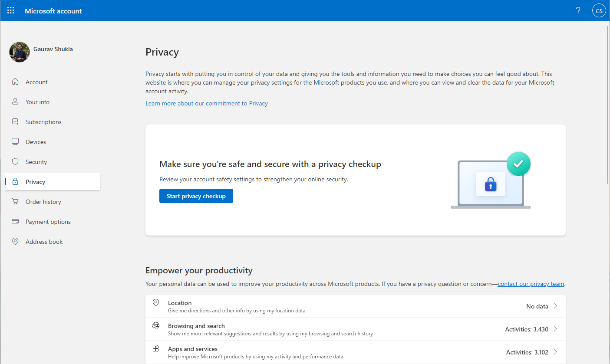Select the Security shield icon

click(15, 161)
